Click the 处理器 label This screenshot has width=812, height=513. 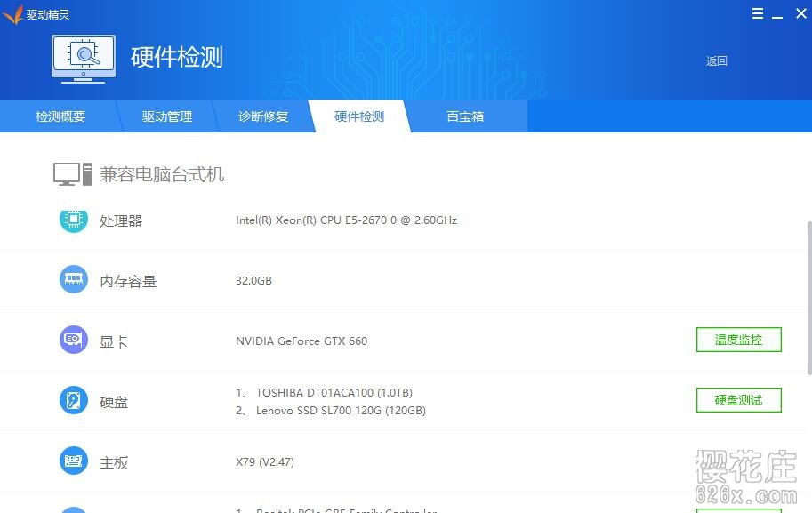click(121, 221)
